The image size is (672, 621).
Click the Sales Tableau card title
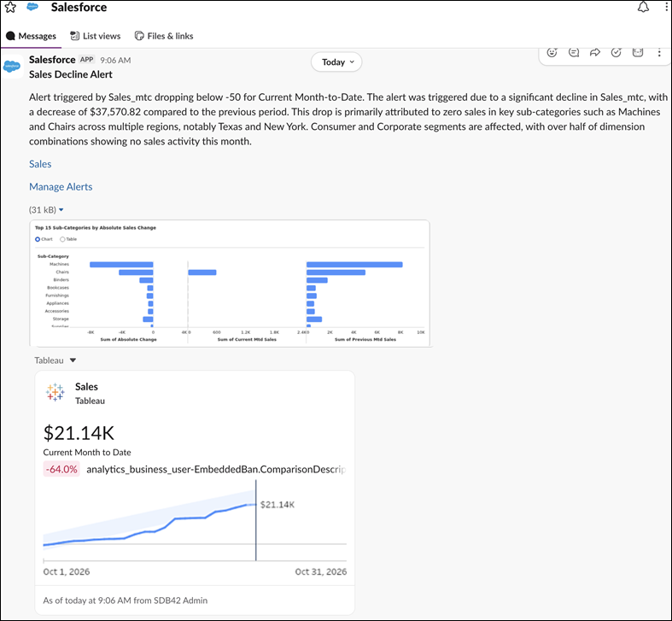(x=86, y=386)
